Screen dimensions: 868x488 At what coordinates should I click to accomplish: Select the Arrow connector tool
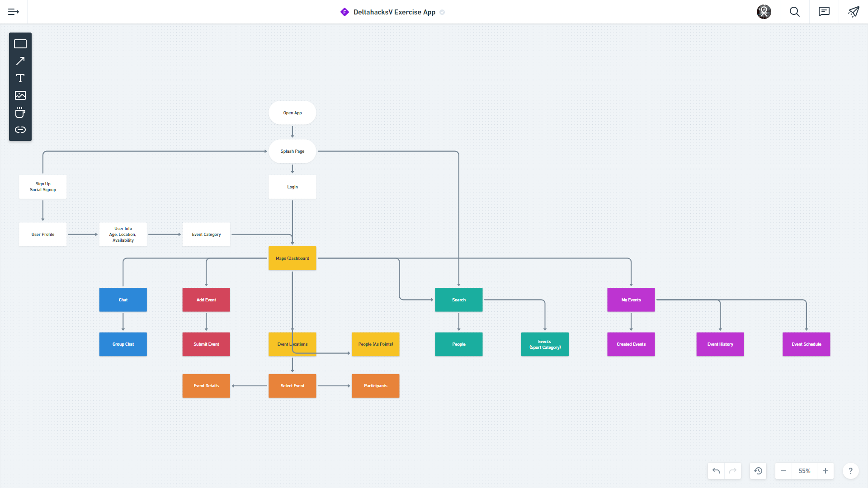(20, 61)
